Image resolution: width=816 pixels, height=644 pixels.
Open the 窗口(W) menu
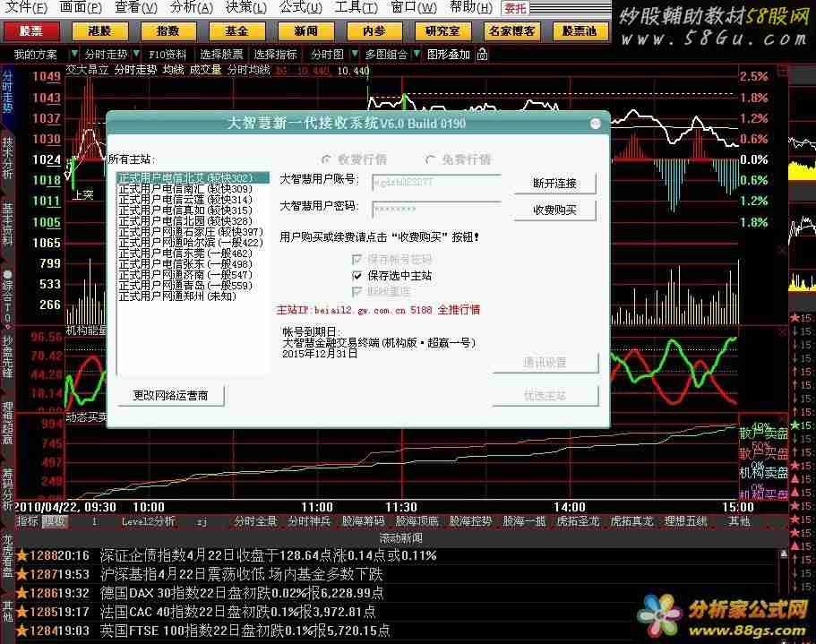pyautogui.click(x=414, y=7)
